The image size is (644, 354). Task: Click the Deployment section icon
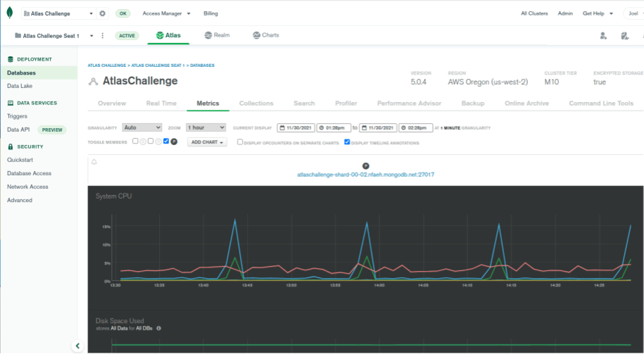[11, 59]
